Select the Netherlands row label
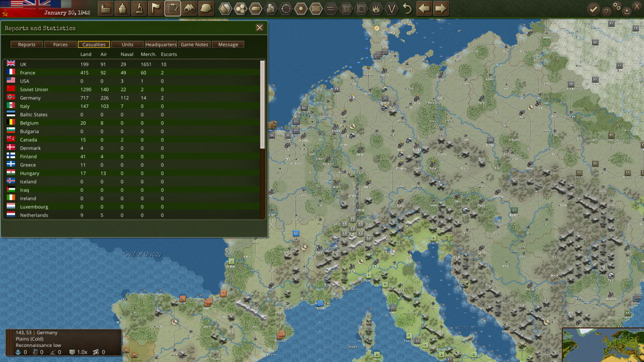644x362 pixels. click(x=34, y=215)
